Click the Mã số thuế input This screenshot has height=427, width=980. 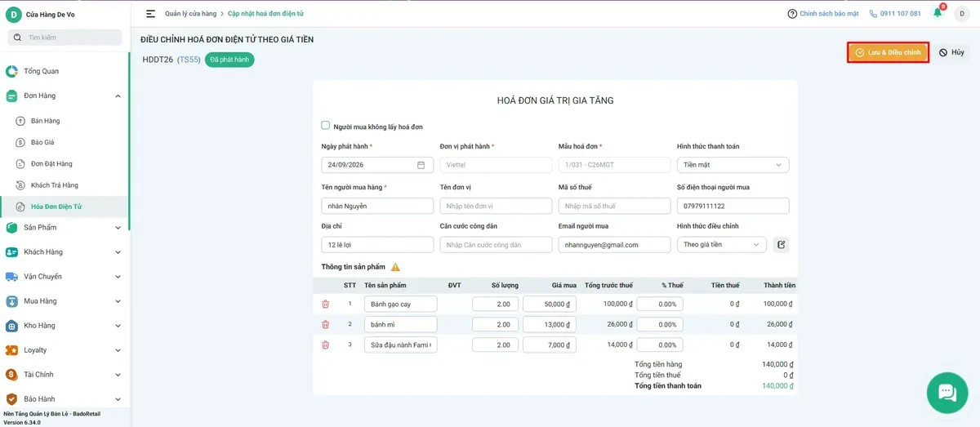(x=614, y=206)
